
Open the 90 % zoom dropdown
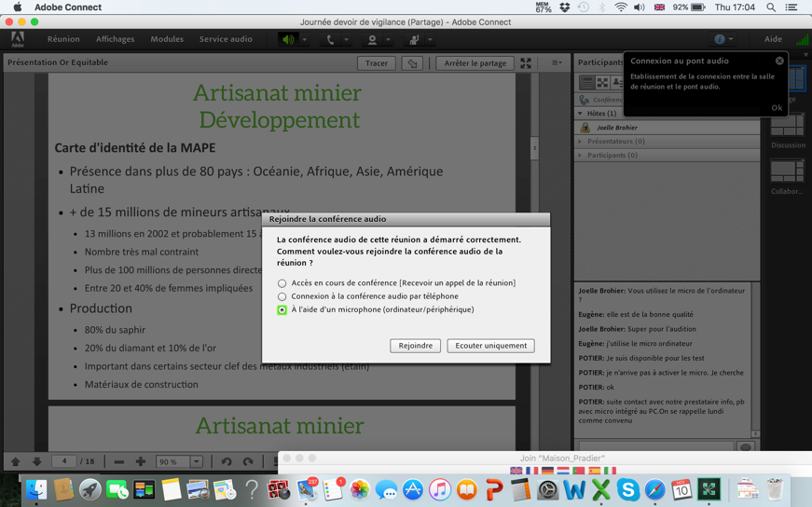197,461
